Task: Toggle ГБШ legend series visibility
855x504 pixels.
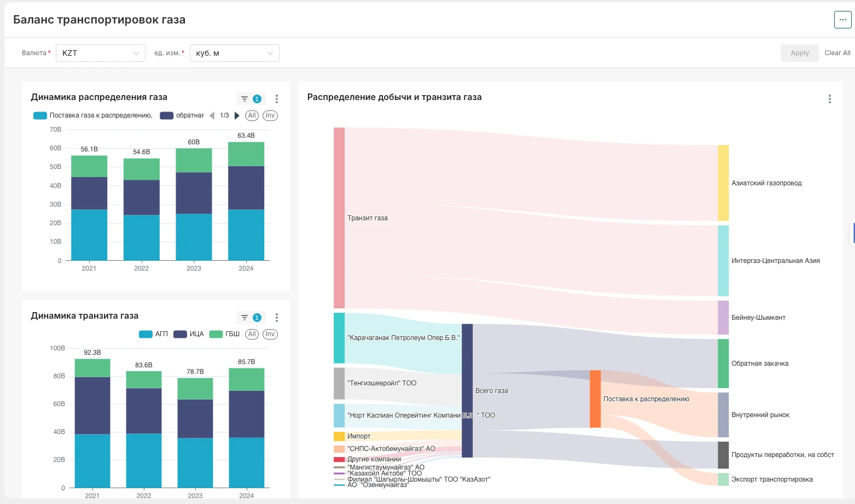Action: click(x=224, y=334)
